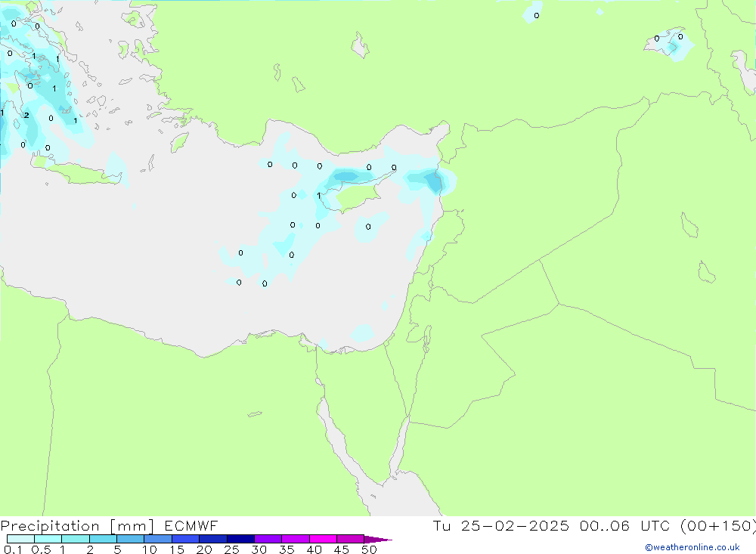Click the '2' precipitation value on the map
The image size is (756, 554).
click(x=26, y=115)
